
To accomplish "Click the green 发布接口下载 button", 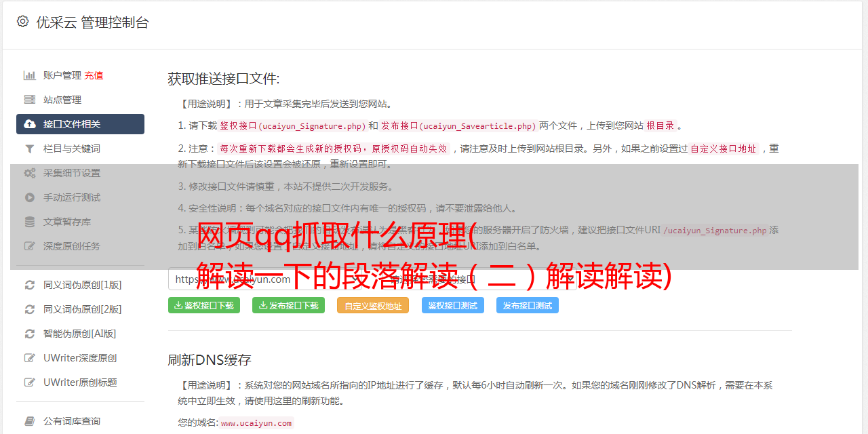I will pos(288,305).
